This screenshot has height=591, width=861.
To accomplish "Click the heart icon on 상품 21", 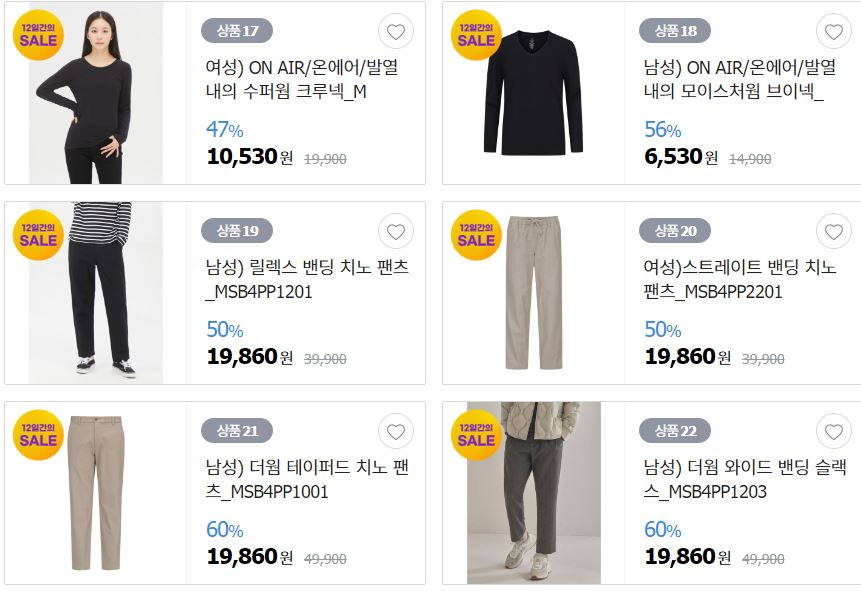I will [395, 431].
